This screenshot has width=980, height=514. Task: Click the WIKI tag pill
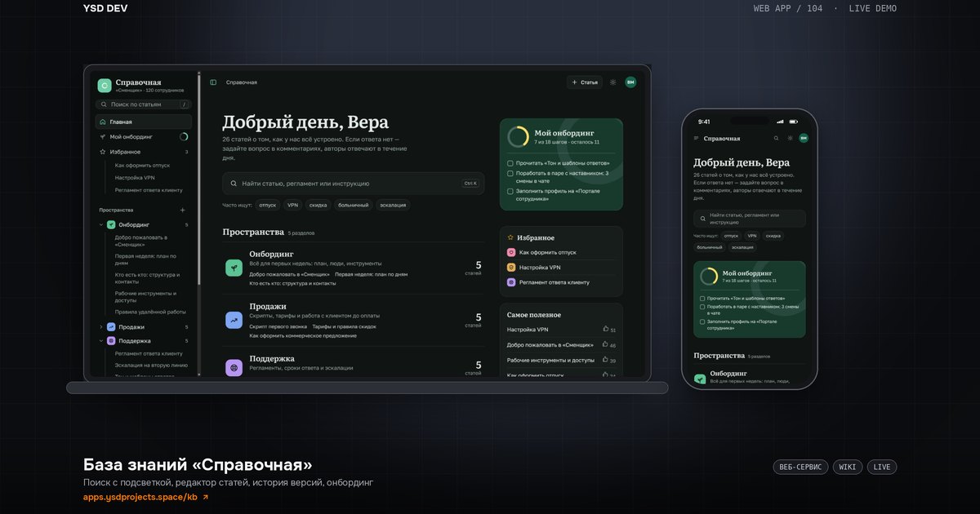(x=848, y=467)
